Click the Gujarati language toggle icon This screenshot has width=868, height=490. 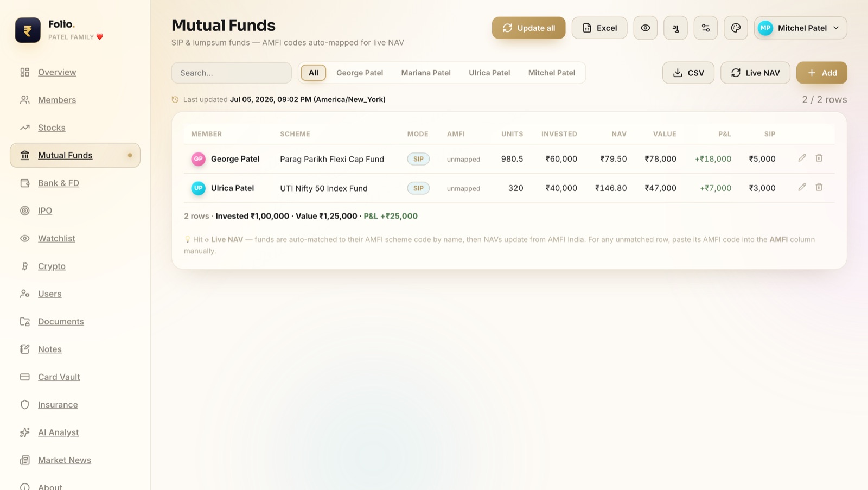675,28
